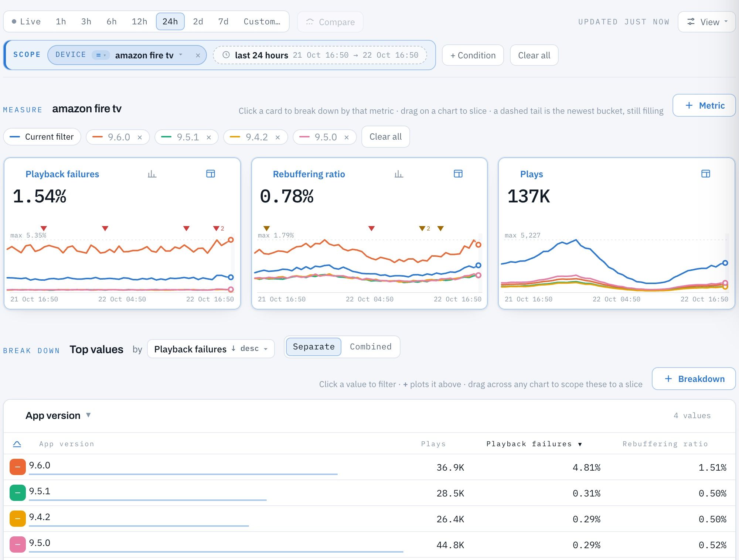The width and height of the screenshot is (739, 560).
Task: Add a new Breakdown
Action: click(x=694, y=379)
